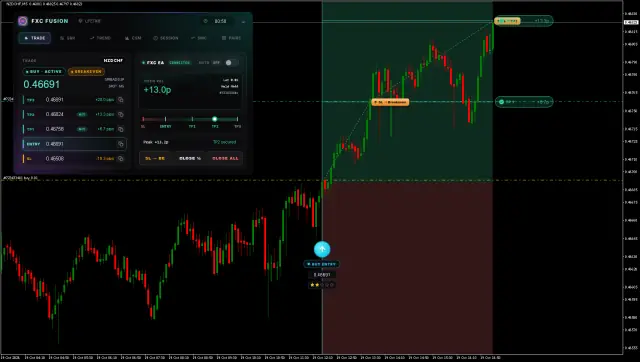The height and width of the screenshot is (362, 640).
Task: Click the TP2 knob on the progress track
Action: pos(215,119)
